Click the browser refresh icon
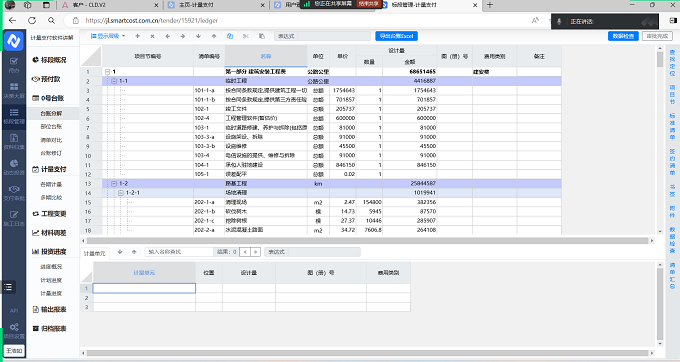 (32, 20)
